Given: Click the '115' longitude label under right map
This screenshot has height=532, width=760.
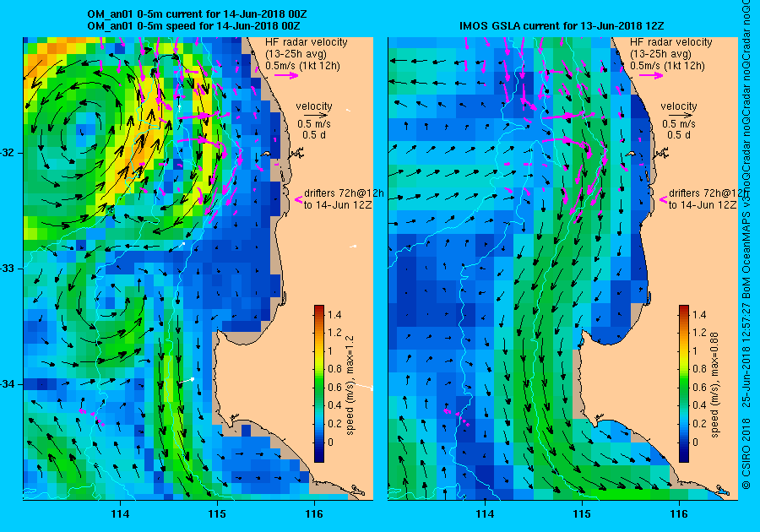Looking at the screenshot, I should 582,514.
